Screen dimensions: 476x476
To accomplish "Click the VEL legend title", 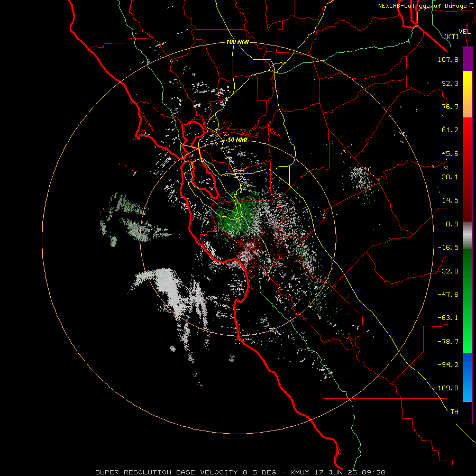I will tap(464, 32).
